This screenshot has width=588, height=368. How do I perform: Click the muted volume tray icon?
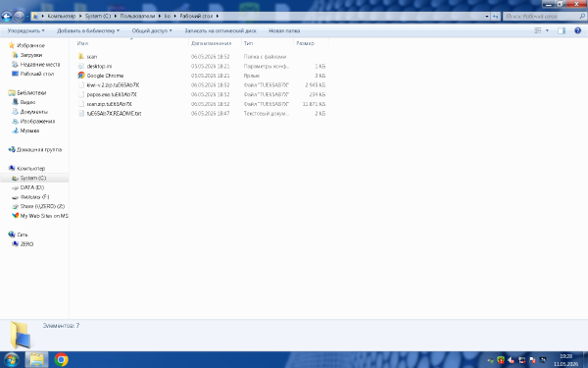click(511, 360)
